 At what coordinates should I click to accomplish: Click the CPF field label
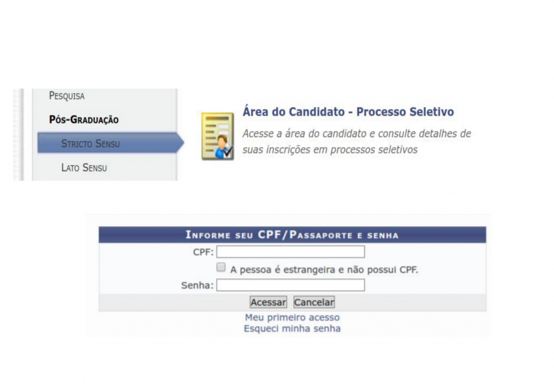coord(203,252)
